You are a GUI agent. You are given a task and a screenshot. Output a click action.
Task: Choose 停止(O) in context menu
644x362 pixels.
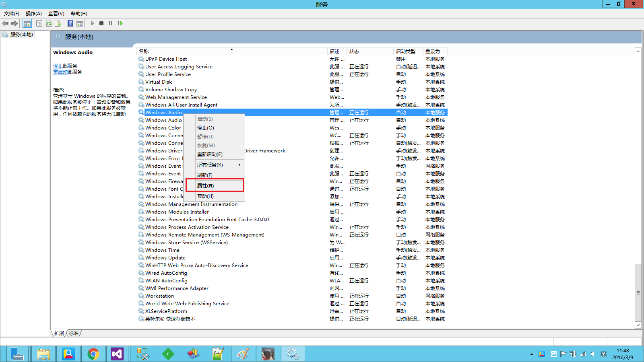click(214, 128)
